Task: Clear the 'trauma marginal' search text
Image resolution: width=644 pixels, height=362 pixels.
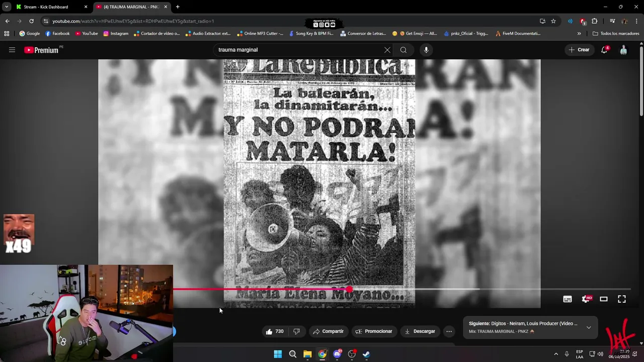Action: [x=387, y=50]
